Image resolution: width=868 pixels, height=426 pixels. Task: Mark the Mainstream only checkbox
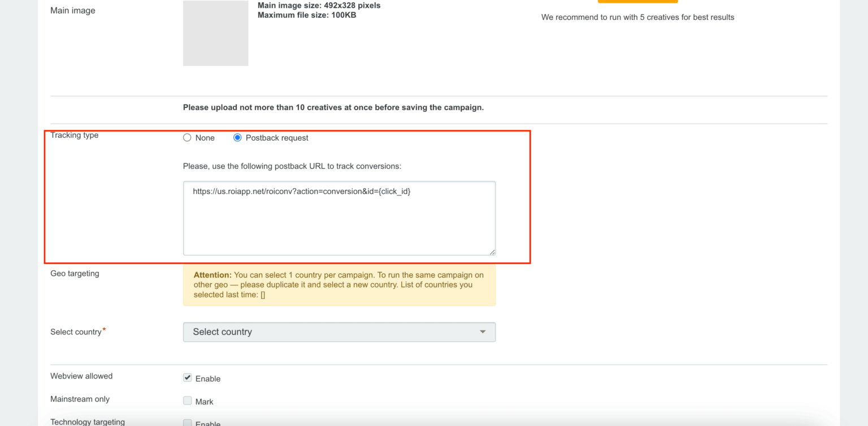point(187,401)
